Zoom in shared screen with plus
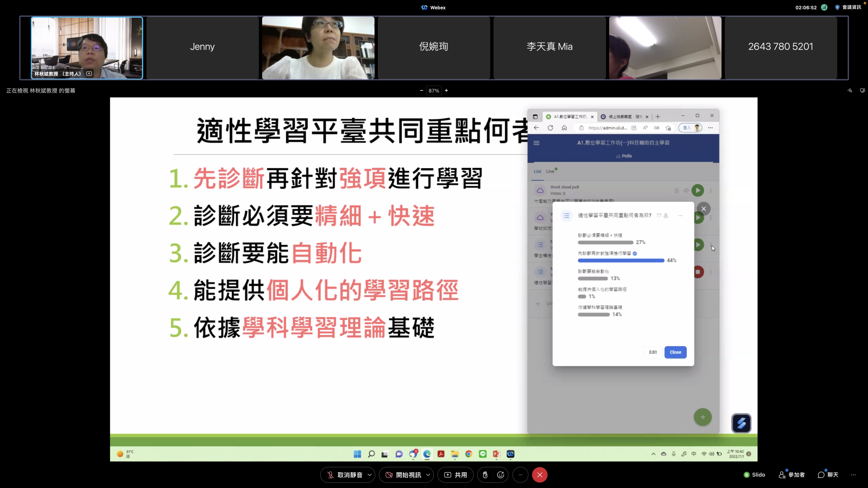868x488 pixels. pos(446,90)
